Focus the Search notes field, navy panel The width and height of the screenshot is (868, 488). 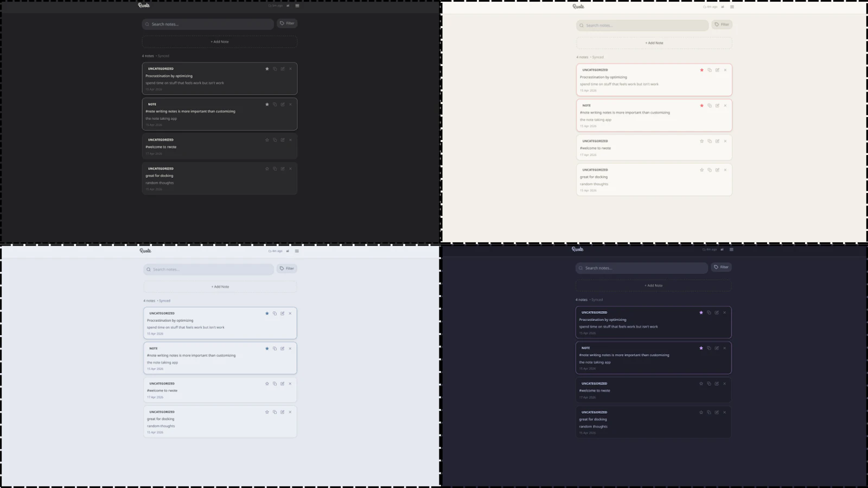point(642,268)
